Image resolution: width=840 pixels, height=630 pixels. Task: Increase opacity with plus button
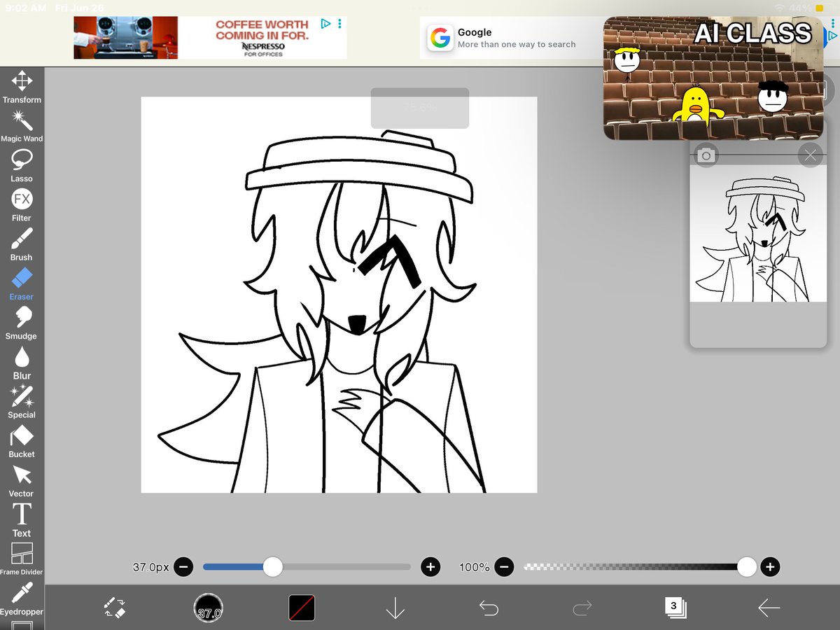[x=771, y=567]
